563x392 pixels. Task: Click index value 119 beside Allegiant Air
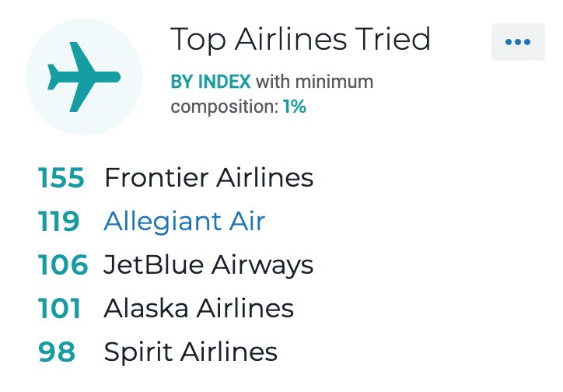pyautogui.click(x=58, y=221)
